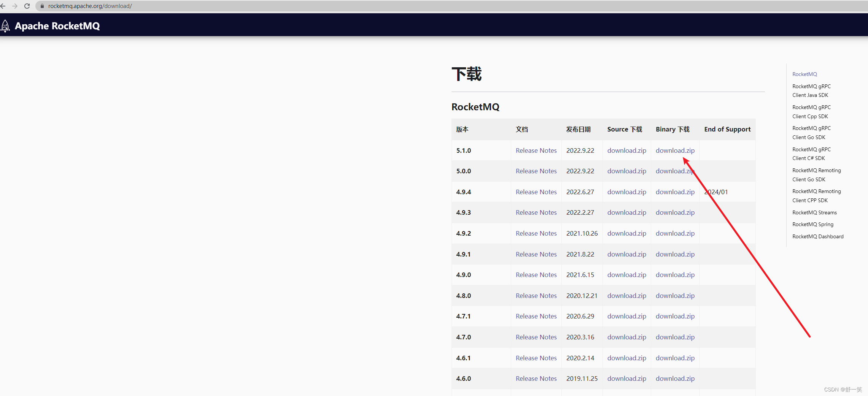The image size is (868, 396).
Task: Download source zip for version 4.9.0
Action: click(626, 275)
